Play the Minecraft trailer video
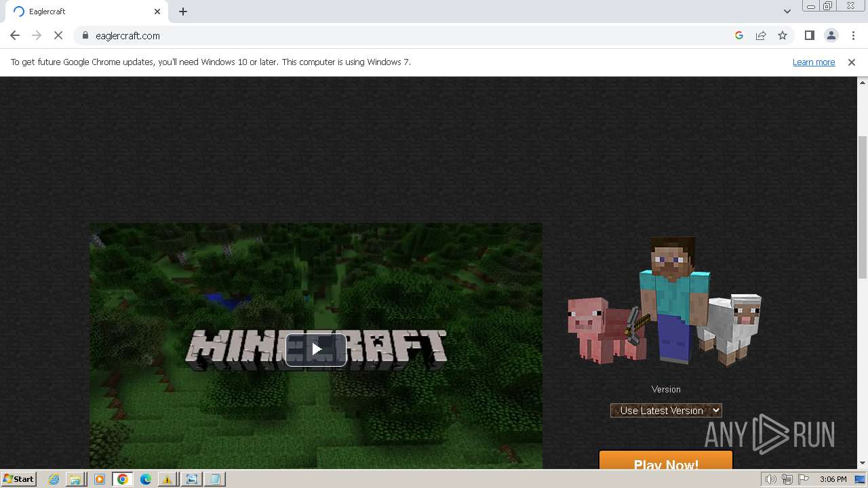 tap(316, 350)
